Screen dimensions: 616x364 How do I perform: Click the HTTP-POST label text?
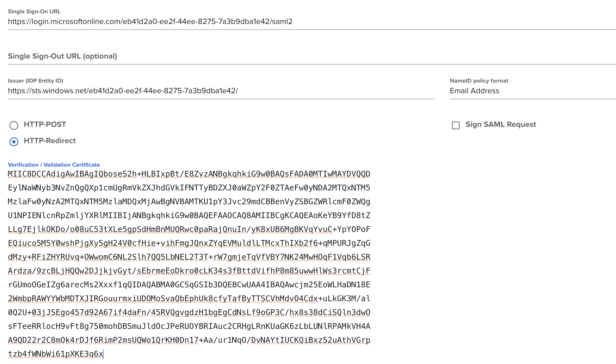click(45, 124)
